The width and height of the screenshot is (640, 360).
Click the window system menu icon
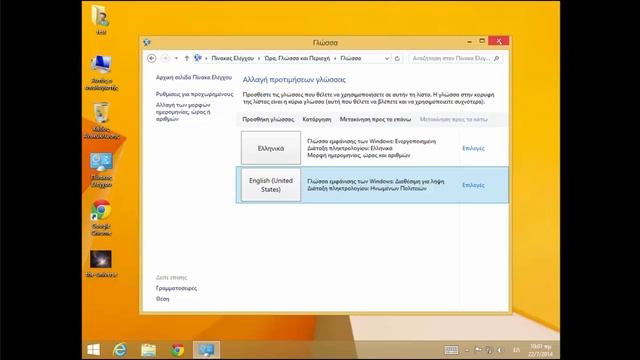[x=147, y=42]
